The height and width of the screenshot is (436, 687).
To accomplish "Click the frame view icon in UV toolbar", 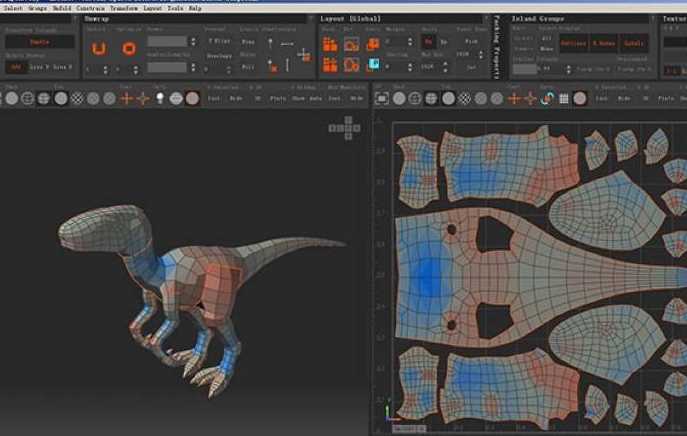I will (x=382, y=99).
